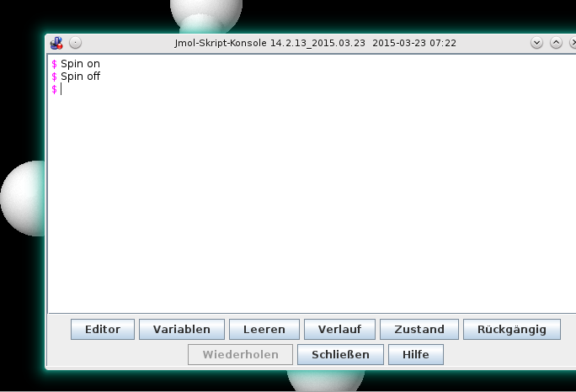The width and height of the screenshot is (576, 392).
Task: Place cursor at the empty $ prompt
Action: click(61, 89)
